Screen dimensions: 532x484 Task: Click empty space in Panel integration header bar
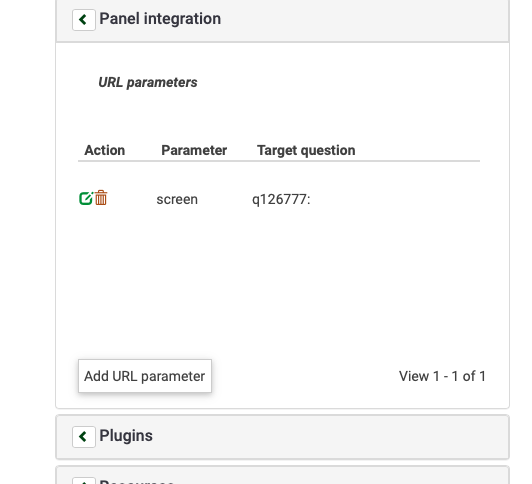pos(363,20)
